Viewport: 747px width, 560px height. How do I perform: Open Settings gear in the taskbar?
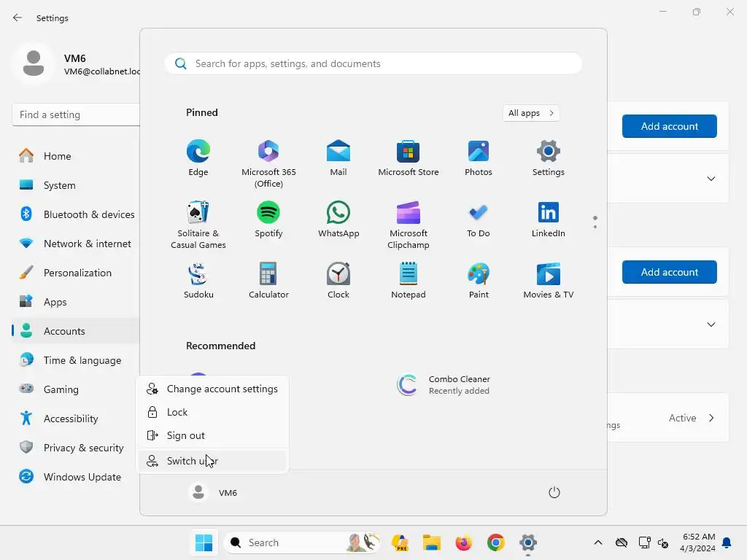click(x=528, y=542)
